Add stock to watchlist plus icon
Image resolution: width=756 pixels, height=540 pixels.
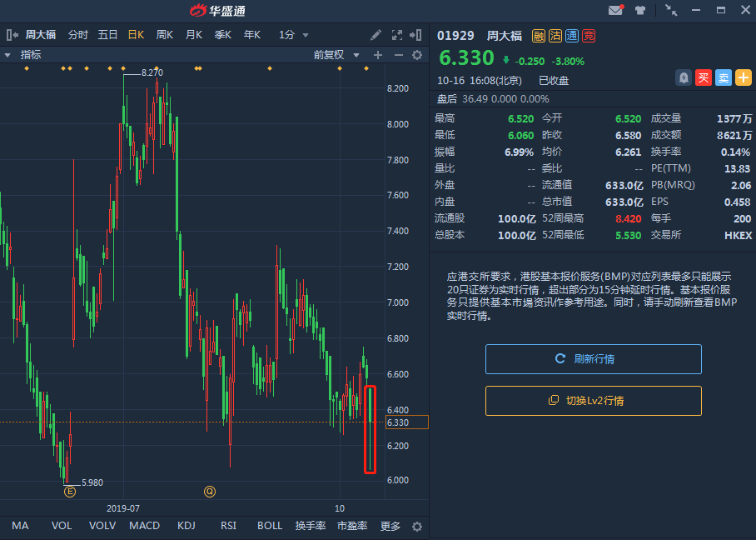click(x=744, y=77)
